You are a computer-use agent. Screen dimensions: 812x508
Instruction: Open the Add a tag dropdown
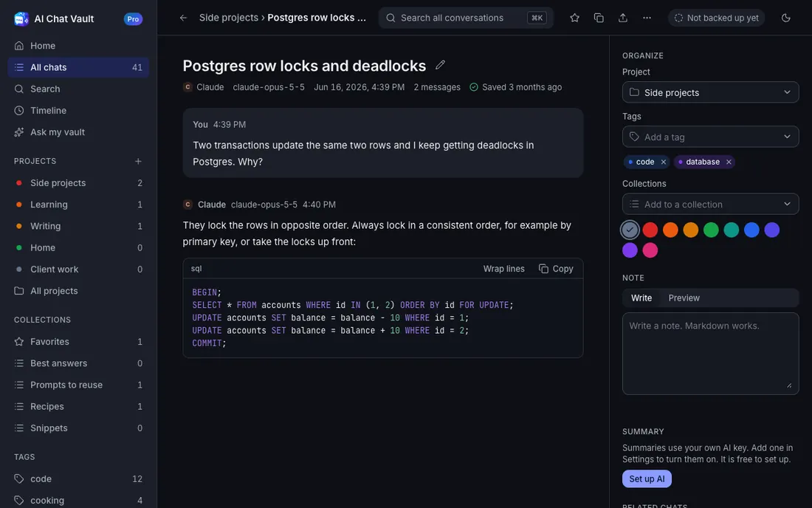click(x=710, y=137)
